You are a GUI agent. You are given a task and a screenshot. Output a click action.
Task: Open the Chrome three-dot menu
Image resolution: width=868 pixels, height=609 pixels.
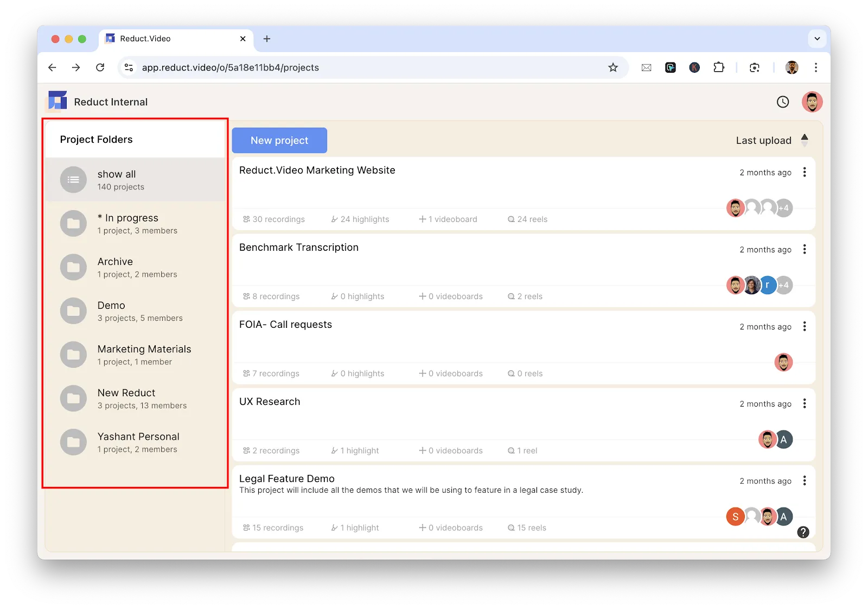click(x=816, y=67)
